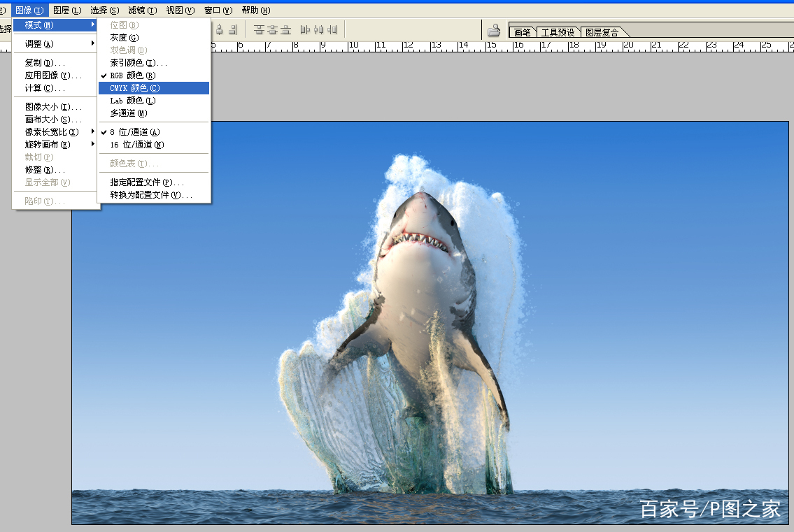This screenshot has width=794, height=532.
Task: Click the align right edges icon
Action: (233, 29)
